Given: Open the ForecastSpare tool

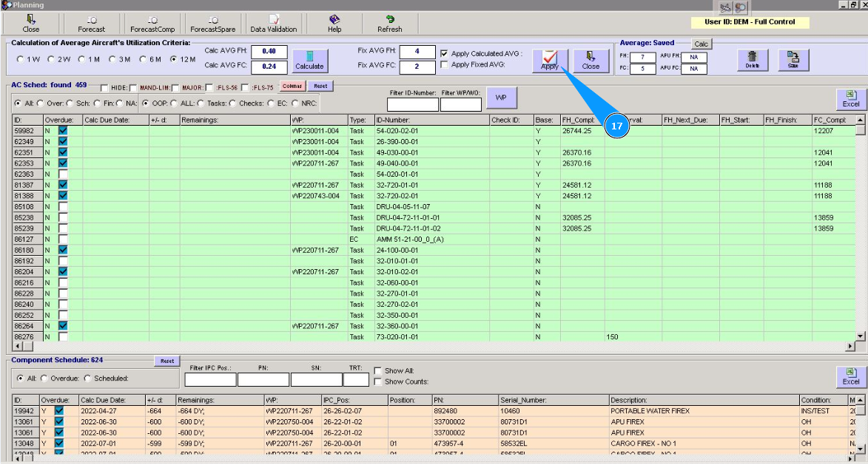Looking at the screenshot, I should 212,23.
